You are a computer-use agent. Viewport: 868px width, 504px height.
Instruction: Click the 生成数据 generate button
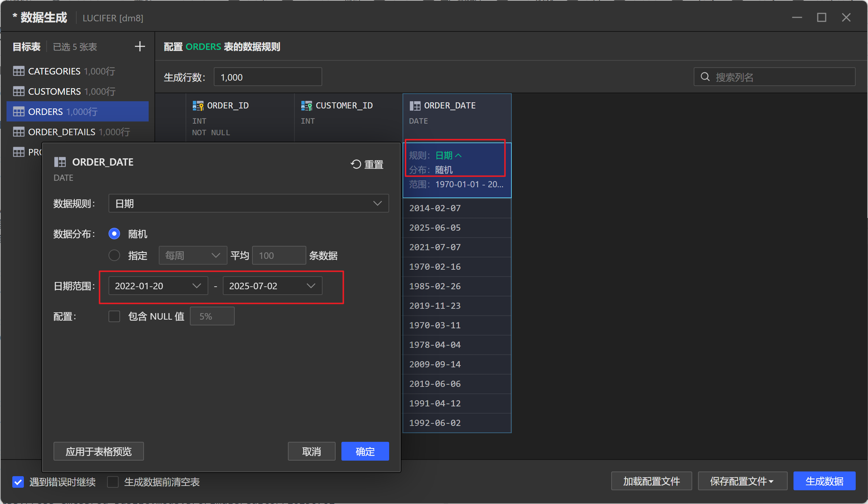pyautogui.click(x=824, y=481)
